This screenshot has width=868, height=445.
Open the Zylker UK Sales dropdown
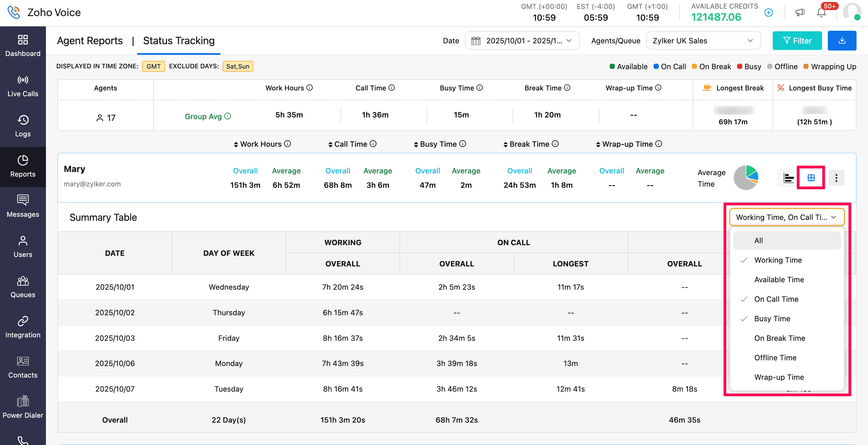pyautogui.click(x=703, y=41)
